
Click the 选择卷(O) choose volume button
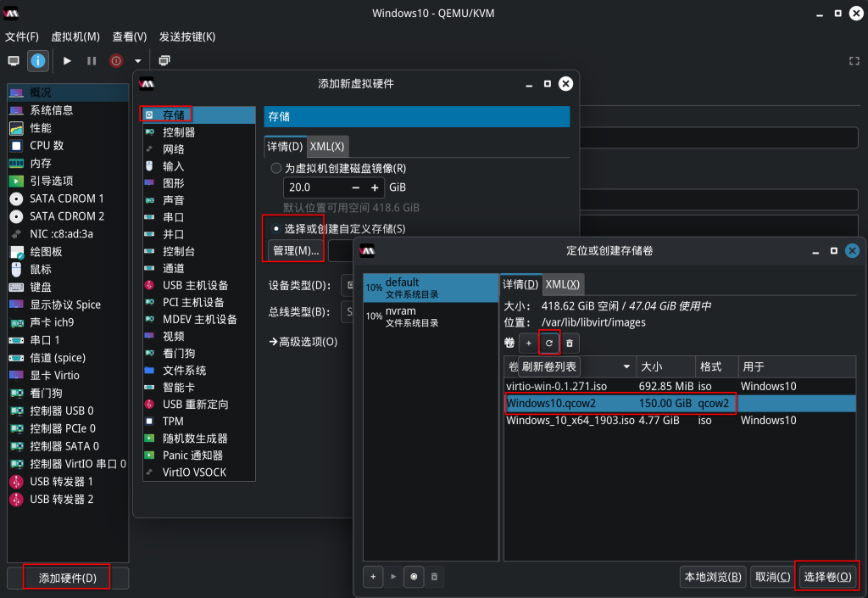(x=827, y=577)
